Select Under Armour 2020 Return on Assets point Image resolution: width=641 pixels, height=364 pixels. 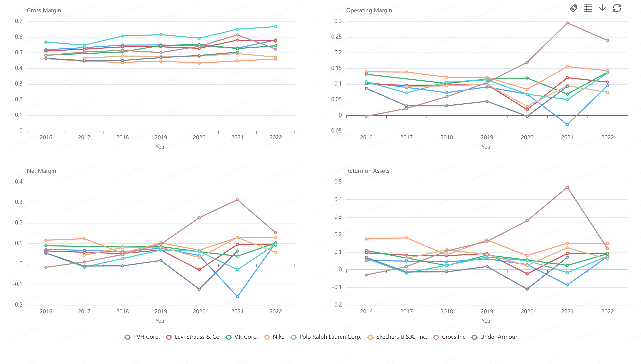pyautogui.click(x=527, y=289)
